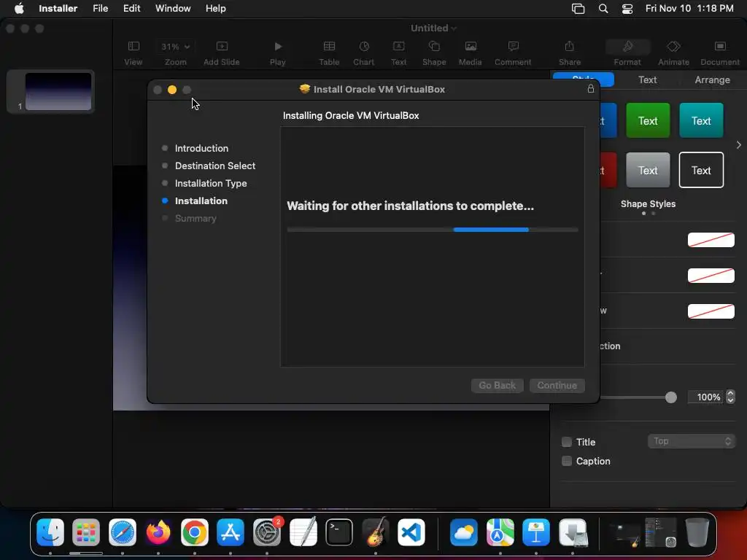The width and height of the screenshot is (747, 560).
Task: Open the Animate inspector icon
Action: pyautogui.click(x=673, y=47)
